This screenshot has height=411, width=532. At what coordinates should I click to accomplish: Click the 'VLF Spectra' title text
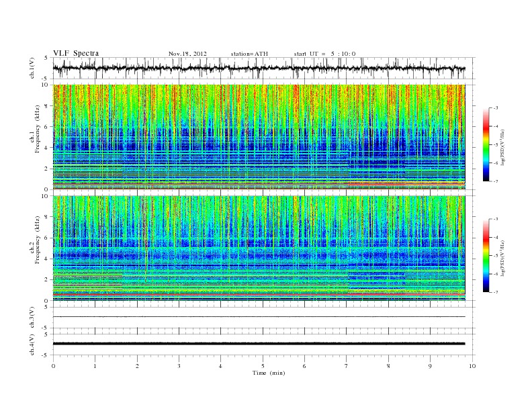pos(76,53)
